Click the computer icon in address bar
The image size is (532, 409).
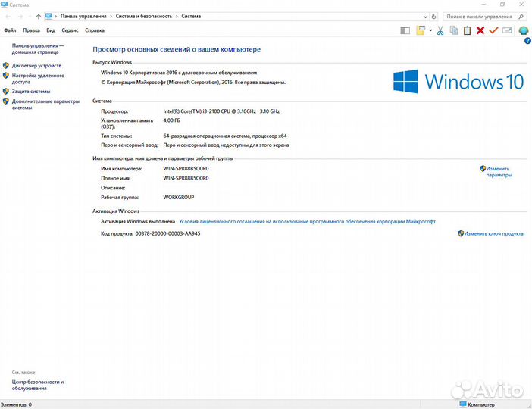click(x=49, y=16)
